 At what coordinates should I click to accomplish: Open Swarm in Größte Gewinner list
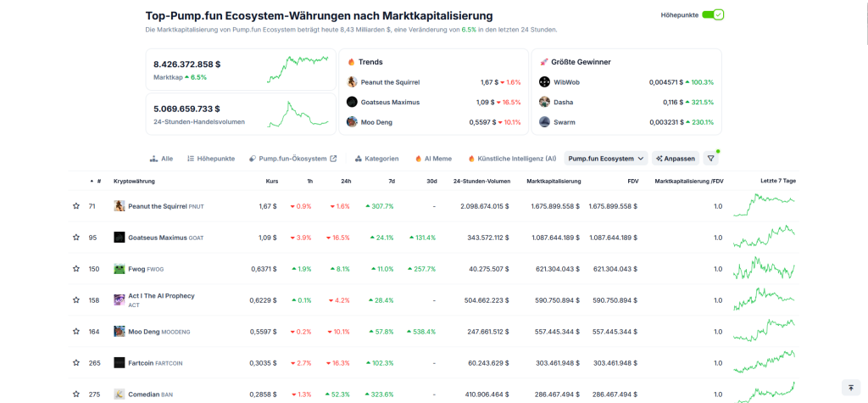pyautogui.click(x=564, y=122)
